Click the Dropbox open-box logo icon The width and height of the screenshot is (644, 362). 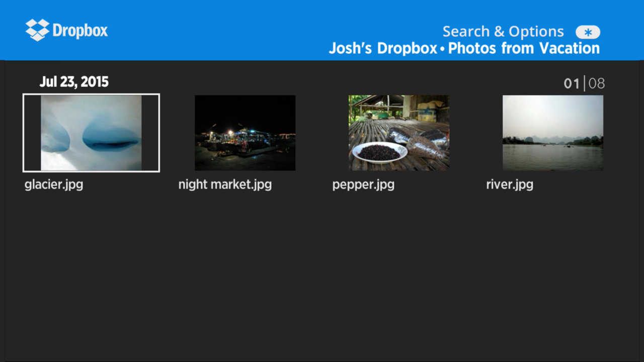point(37,30)
